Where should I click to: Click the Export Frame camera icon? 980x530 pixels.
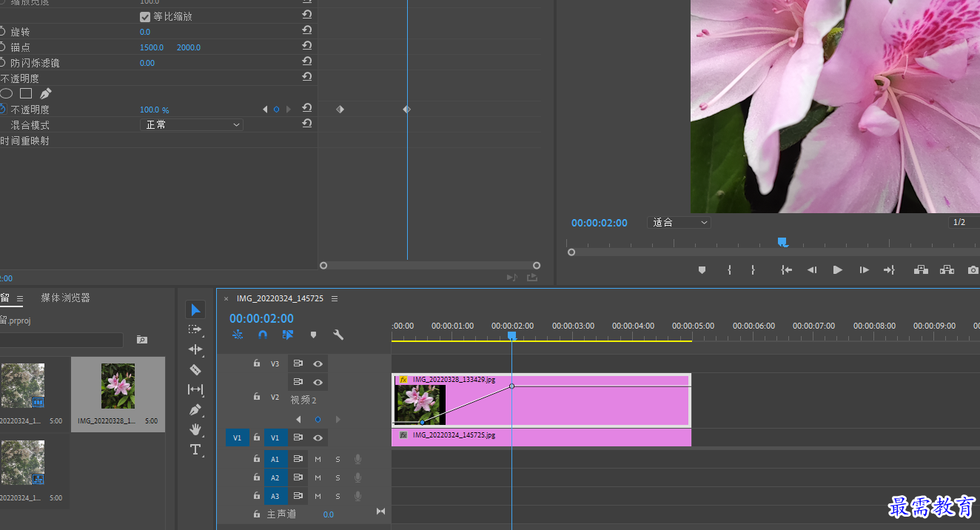coord(973,270)
